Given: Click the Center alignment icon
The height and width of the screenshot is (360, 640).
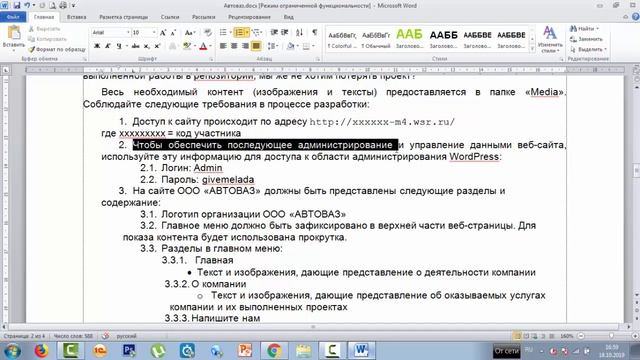Looking at the screenshot, I should 234,46.
